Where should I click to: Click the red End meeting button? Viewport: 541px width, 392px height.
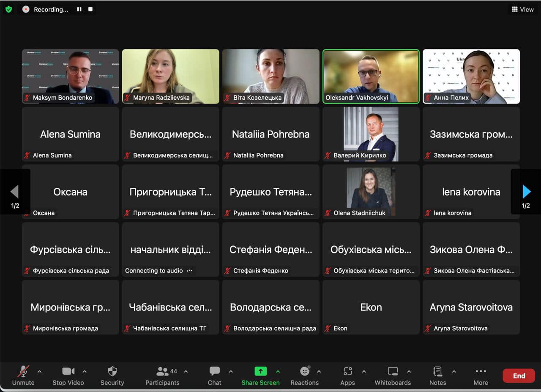click(x=519, y=376)
